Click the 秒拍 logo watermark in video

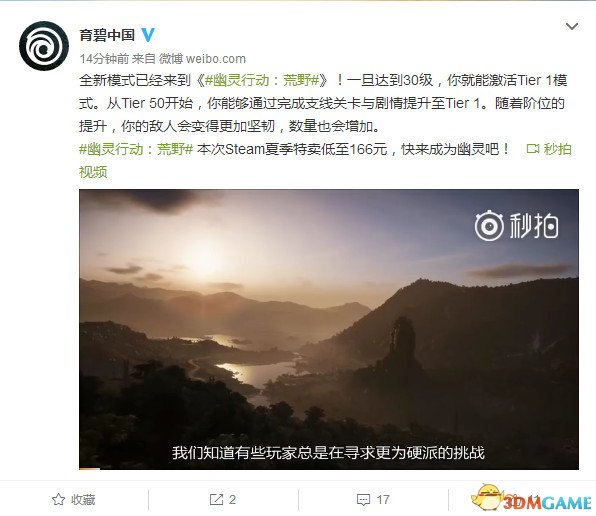click(517, 227)
